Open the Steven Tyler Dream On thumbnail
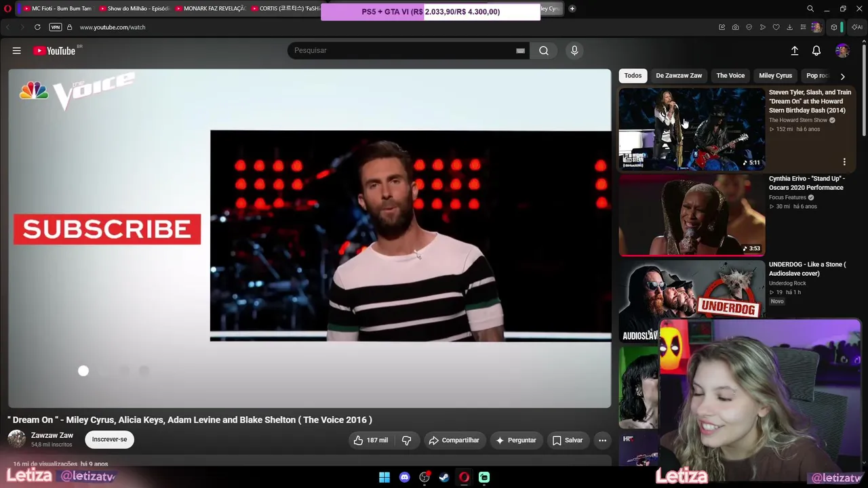This screenshot has width=868, height=488. pos(692,129)
